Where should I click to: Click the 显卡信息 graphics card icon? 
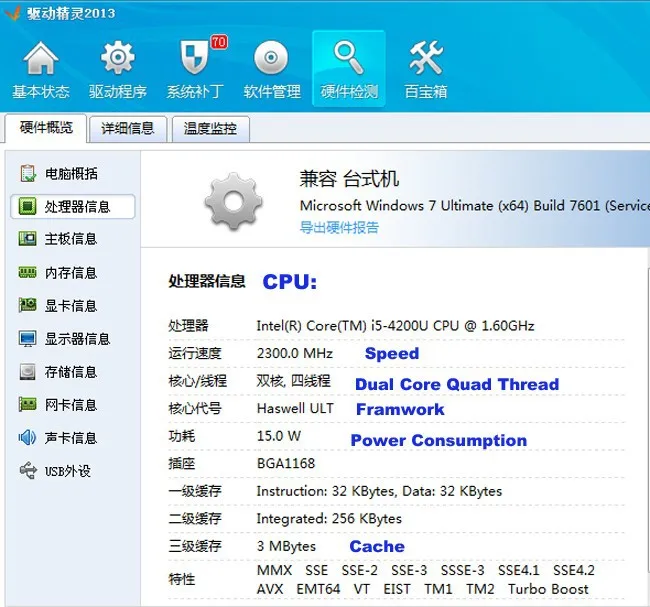point(28,305)
